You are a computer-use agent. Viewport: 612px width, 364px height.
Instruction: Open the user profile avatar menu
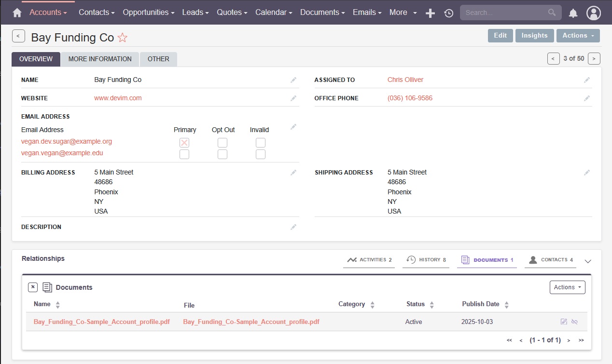tap(593, 13)
